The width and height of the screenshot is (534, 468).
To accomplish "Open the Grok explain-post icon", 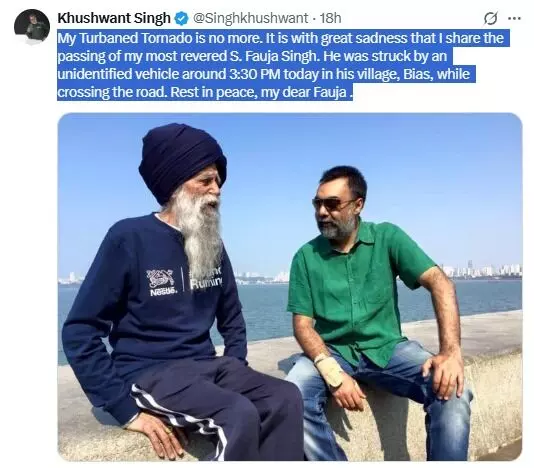I will pyautogui.click(x=490, y=18).
